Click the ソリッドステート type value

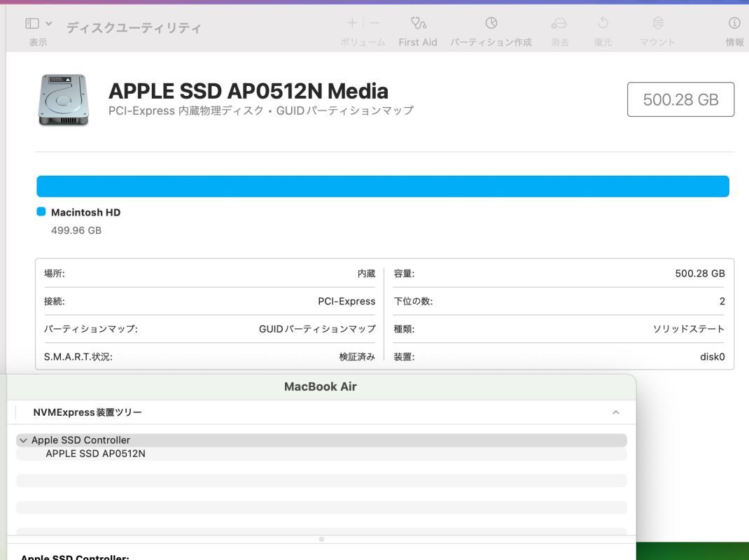click(689, 329)
